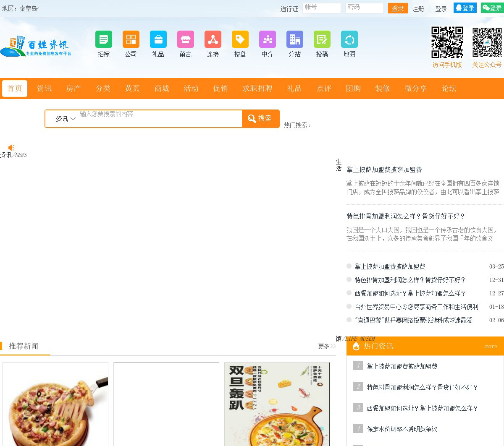Expand the 资讯 search category dropdown

(x=66, y=119)
